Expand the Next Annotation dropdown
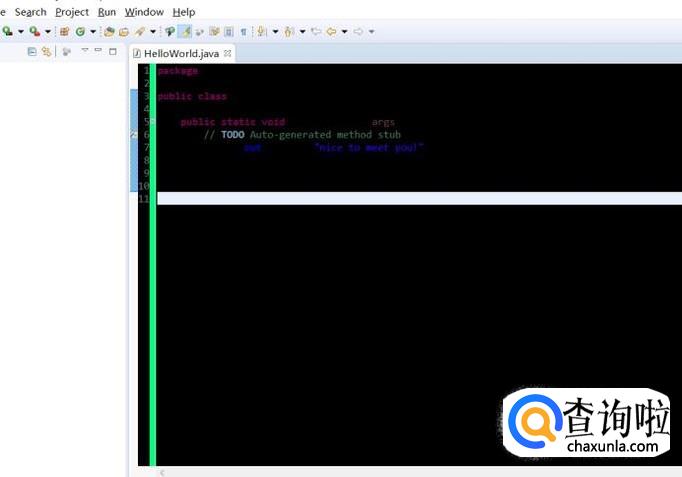The width and height of the screenshot is (682, 477). pyautogui.click(x=275, y=31)
